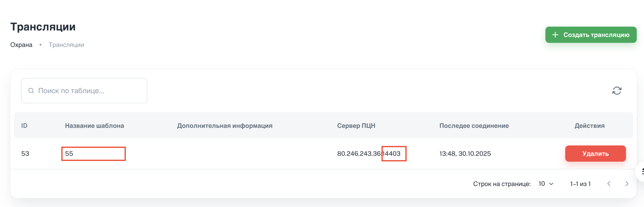644x207 pixels.
Task: Open the floating side icon at right edge
Action: pyautogui.click(x=641, y=172)
